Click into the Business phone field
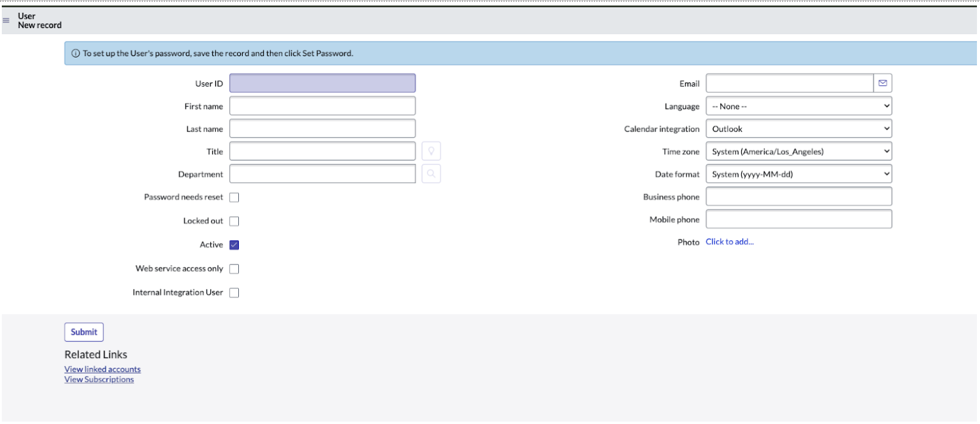 tap(798, 197)
